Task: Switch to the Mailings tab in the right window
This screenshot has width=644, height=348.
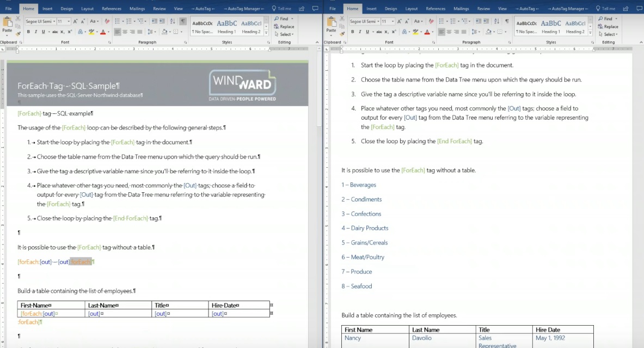Action: (x=461, y=9)
